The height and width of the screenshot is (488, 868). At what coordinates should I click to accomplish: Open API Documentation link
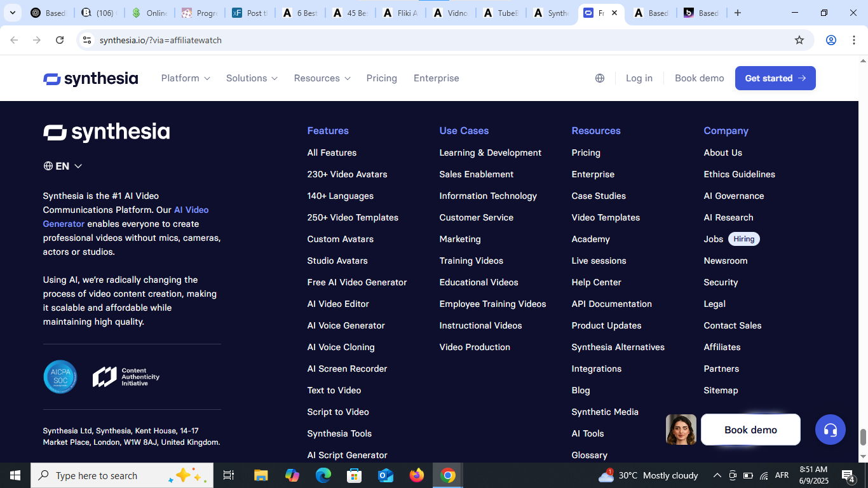click(611, 304)
